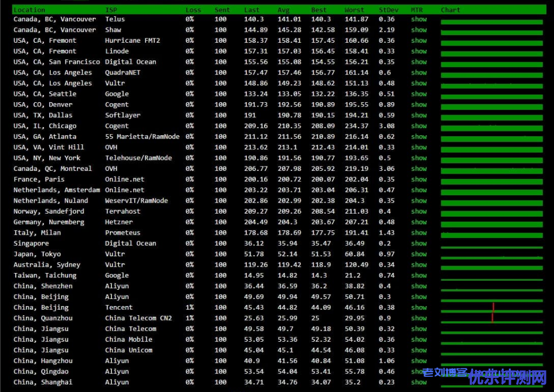
Task: Open show link for China, Hangzhou
Action: (419, 361)
